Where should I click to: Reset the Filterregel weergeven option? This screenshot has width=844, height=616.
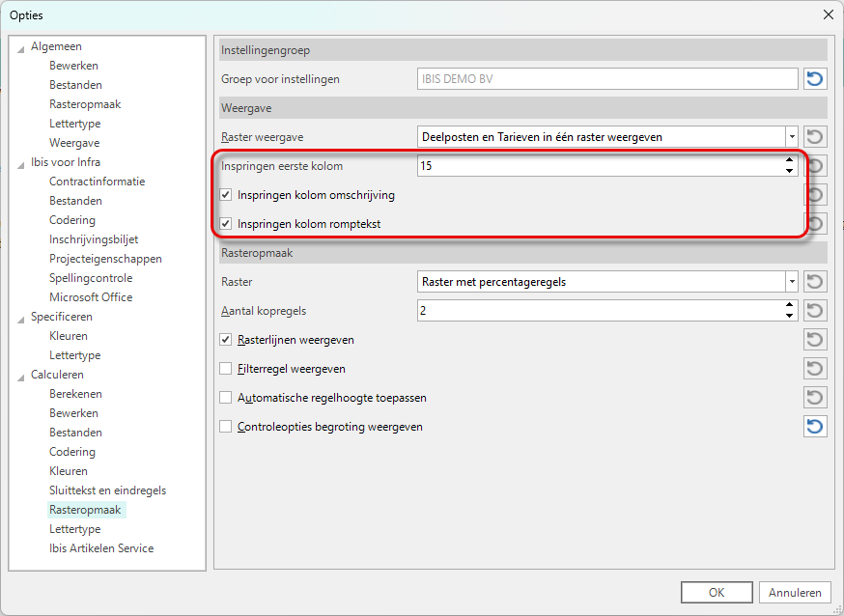pos(815,369)
